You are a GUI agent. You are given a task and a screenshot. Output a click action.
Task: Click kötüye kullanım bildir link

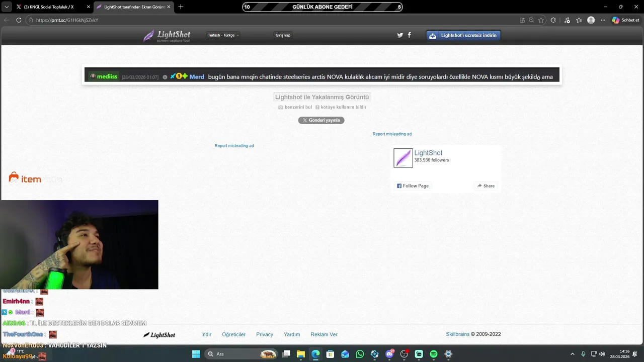click(x=341, y=107)
